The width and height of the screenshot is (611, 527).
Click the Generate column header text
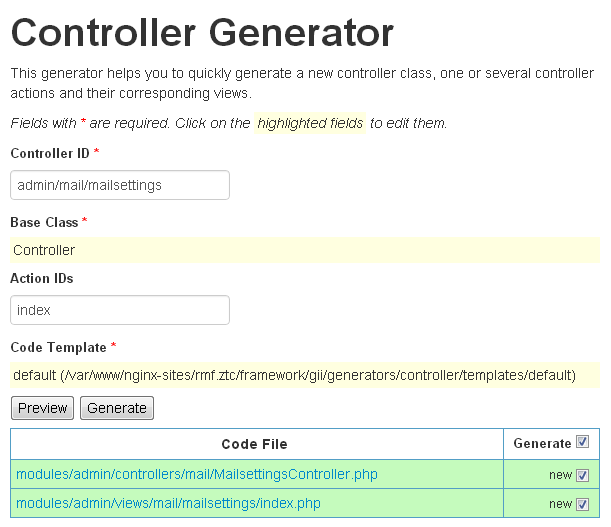(x=542, y=443)
